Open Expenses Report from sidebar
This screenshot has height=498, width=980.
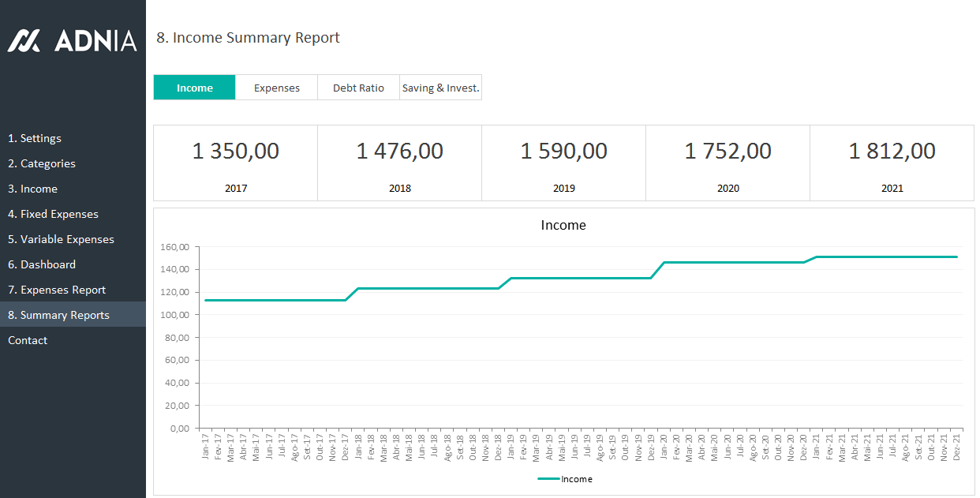point(57,290)
